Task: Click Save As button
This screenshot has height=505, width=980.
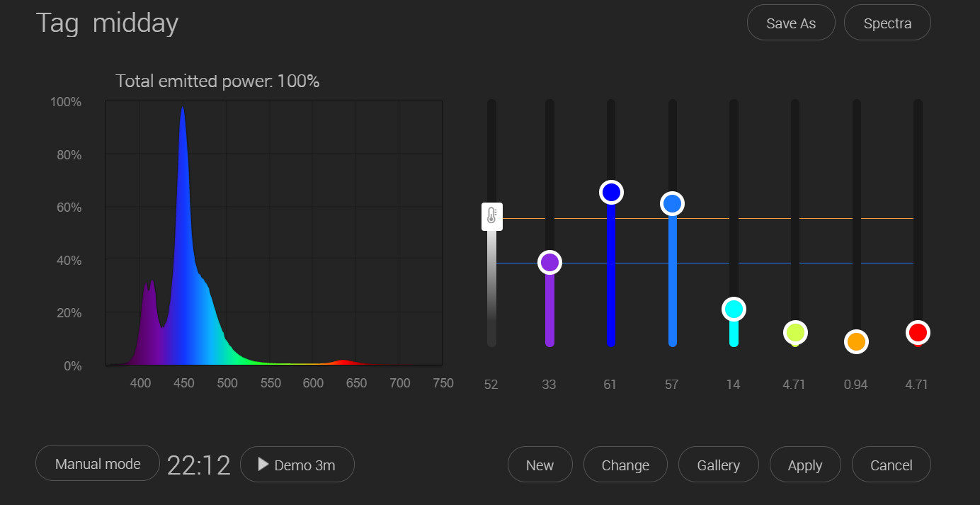Action: pyautogui.click(x=791, y=23)
